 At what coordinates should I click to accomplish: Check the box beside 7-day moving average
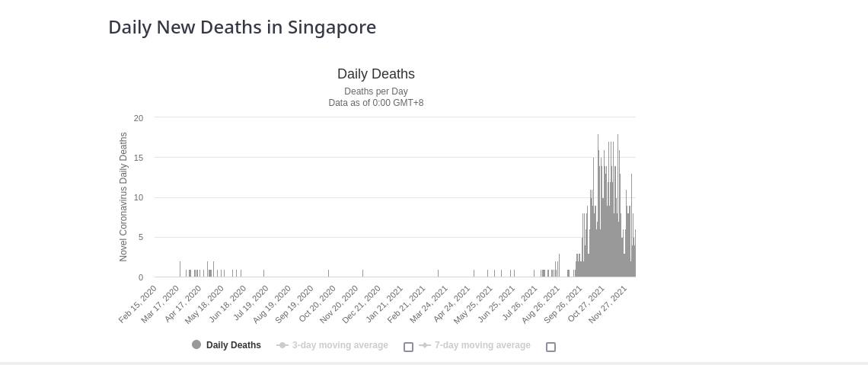tap(550, 347)
